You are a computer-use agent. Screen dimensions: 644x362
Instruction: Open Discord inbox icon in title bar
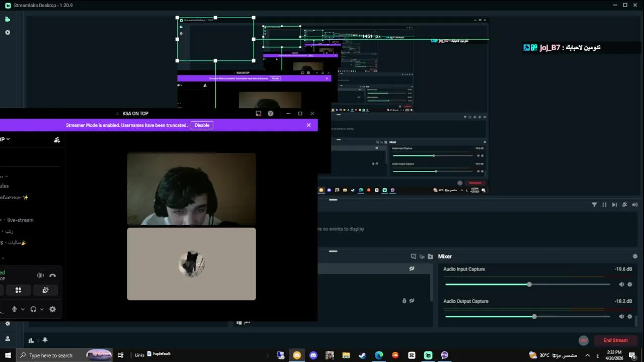coord(258,114)
